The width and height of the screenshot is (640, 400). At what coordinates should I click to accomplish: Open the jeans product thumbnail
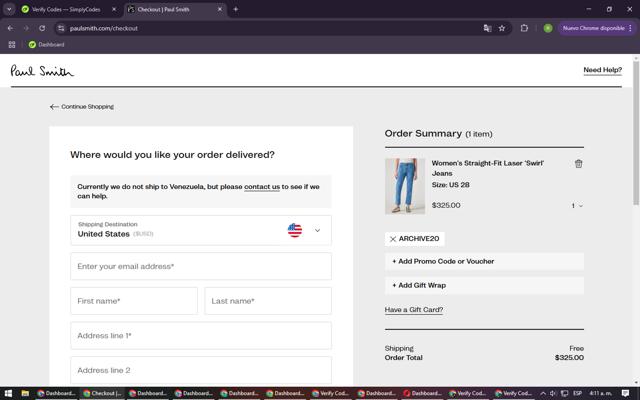pos(405,186)
